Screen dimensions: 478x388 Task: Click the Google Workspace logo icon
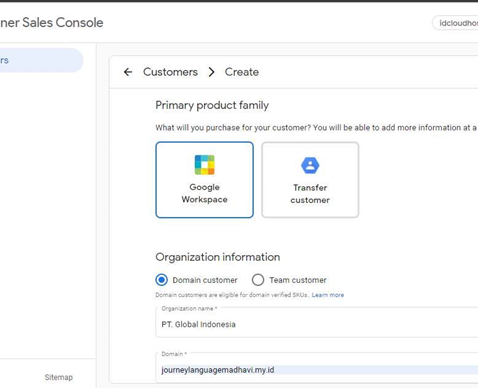pyautogui.click(x=205, y=165)
